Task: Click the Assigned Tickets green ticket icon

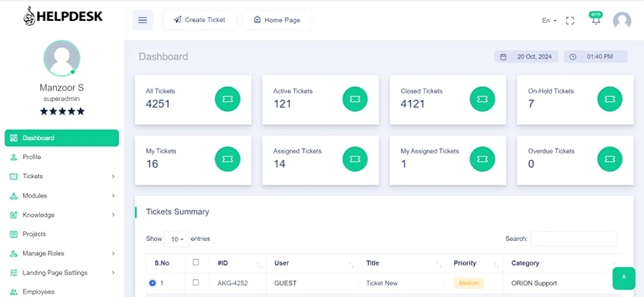Action: [355, 159]
